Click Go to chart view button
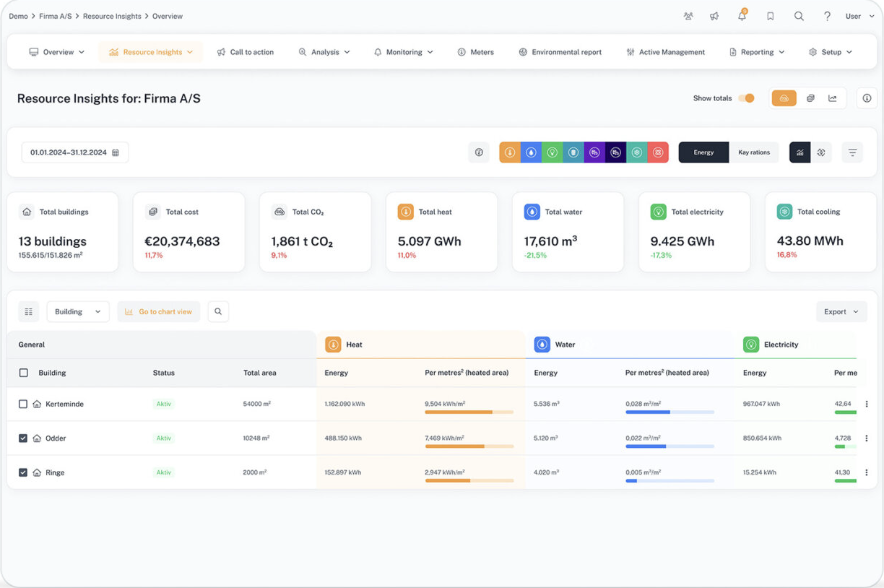The width and height of the screenshot is (884, 588). point(159,311)
